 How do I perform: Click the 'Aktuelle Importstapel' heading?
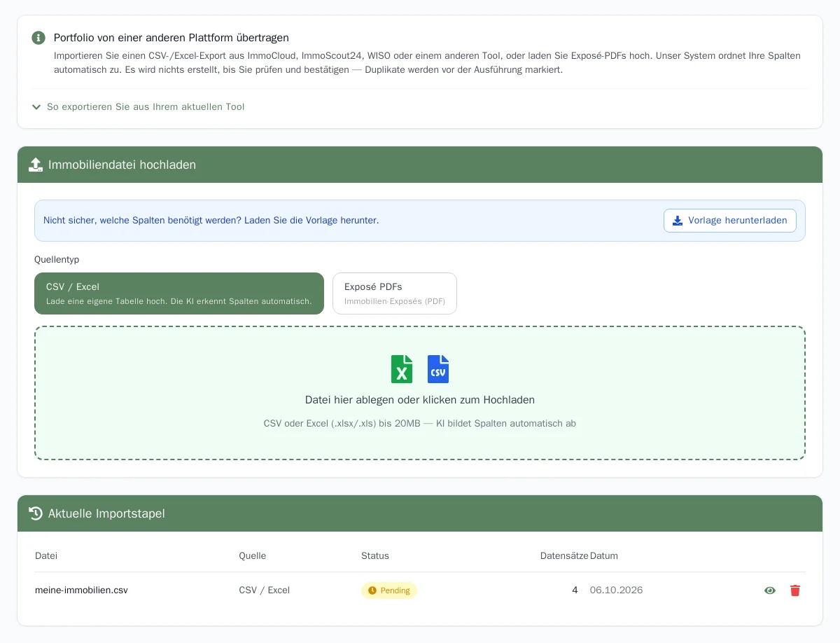pos(106,513)
